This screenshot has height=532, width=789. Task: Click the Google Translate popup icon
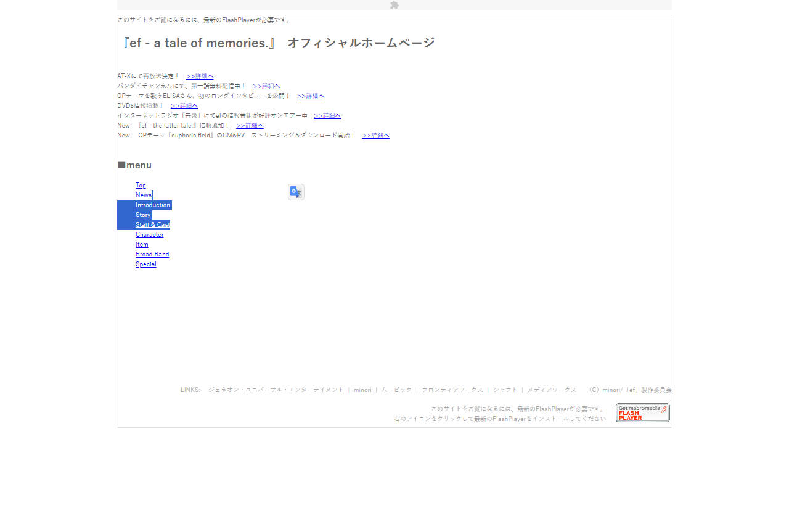296,192
